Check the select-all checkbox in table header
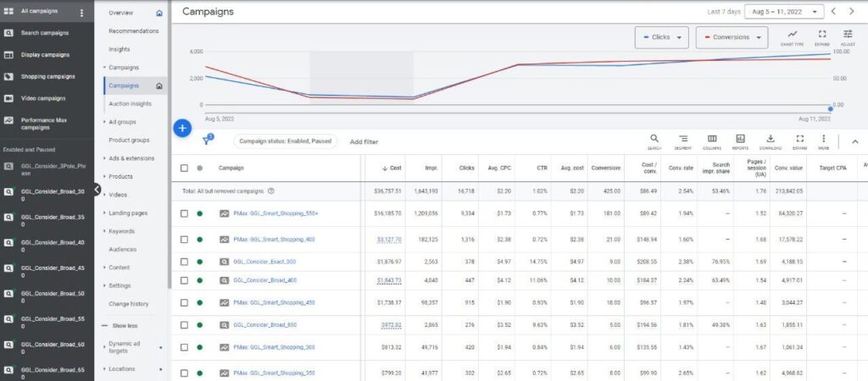Viewport: 868px width, 381px height. click(184, 168)
